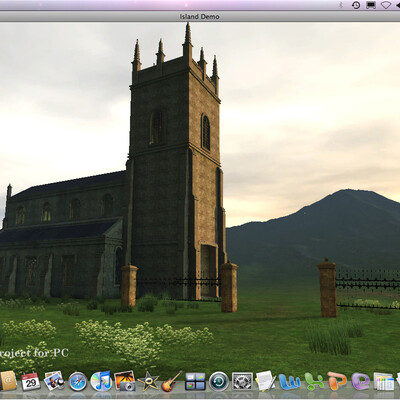Click the Island Demo window title
Screen dimensions: 400x400
[x=199, y=16]
